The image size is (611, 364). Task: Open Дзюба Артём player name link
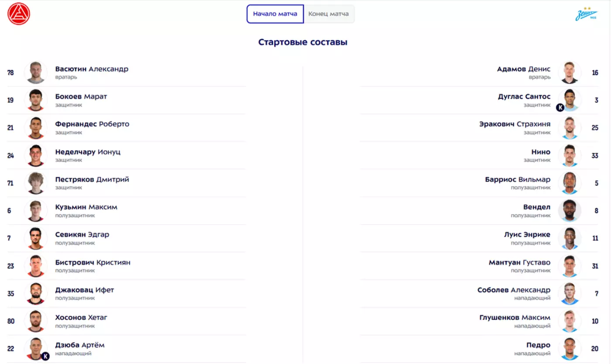point(80,345)
